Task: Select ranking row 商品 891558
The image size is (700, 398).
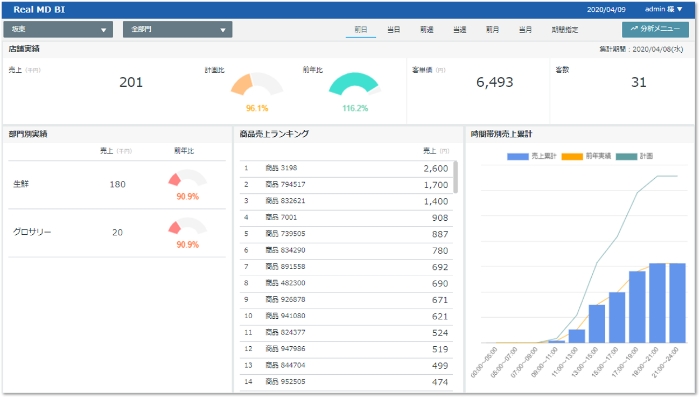Action: pos(346,267)
